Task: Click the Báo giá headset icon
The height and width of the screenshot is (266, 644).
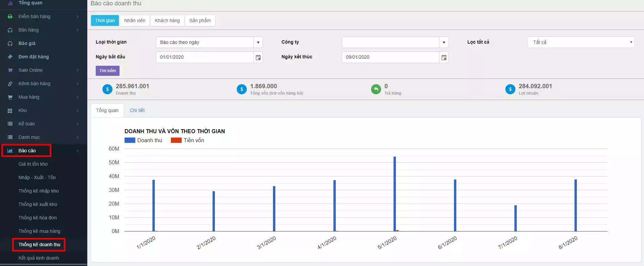Action: click(x=10, y=43)
